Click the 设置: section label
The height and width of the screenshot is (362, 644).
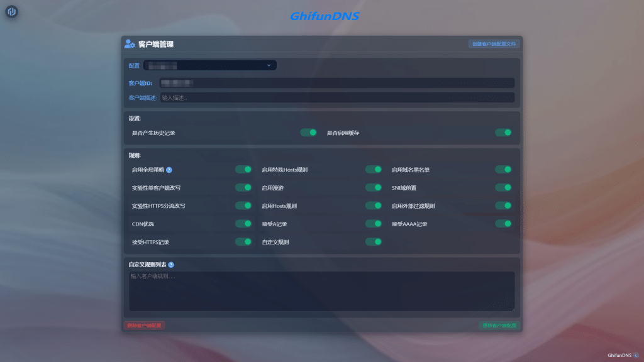coord(135,119)
